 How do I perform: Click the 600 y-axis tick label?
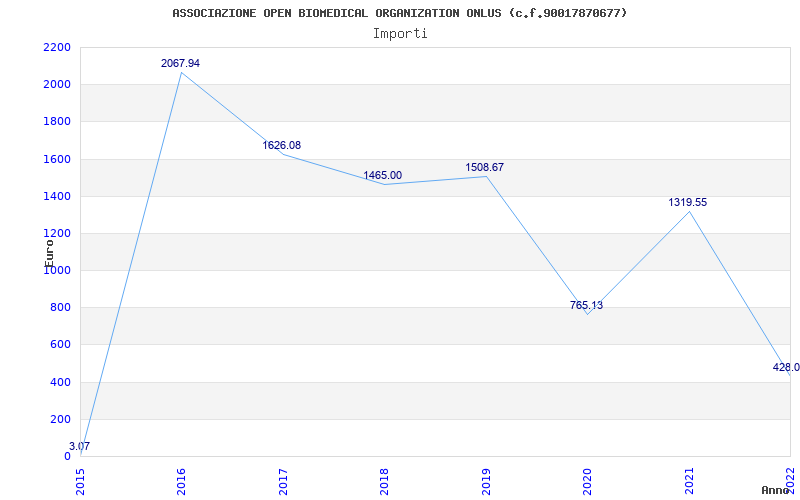pyautogui.click(x=61, y=345)
